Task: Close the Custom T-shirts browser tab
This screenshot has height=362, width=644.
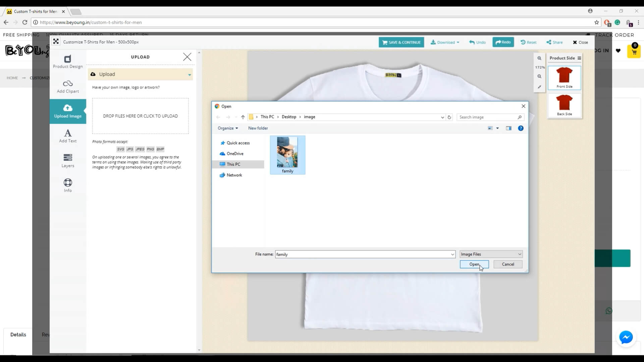Action: [x=63, y=11]
